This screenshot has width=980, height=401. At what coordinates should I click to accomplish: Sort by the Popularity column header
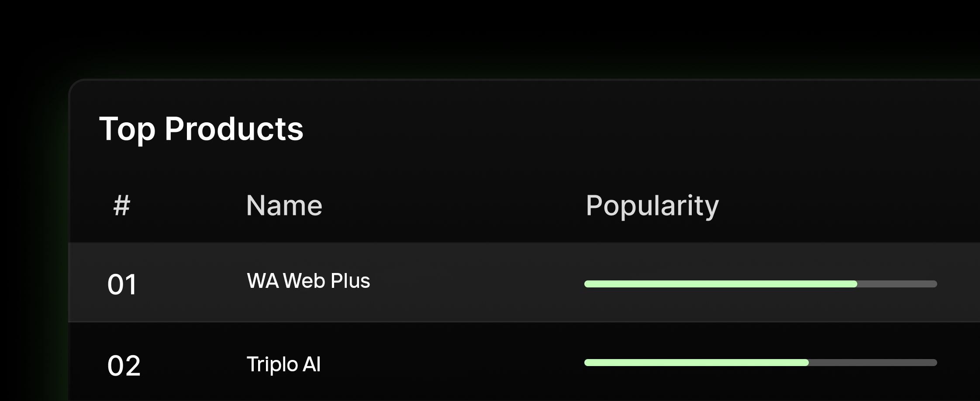pos(652,206)
